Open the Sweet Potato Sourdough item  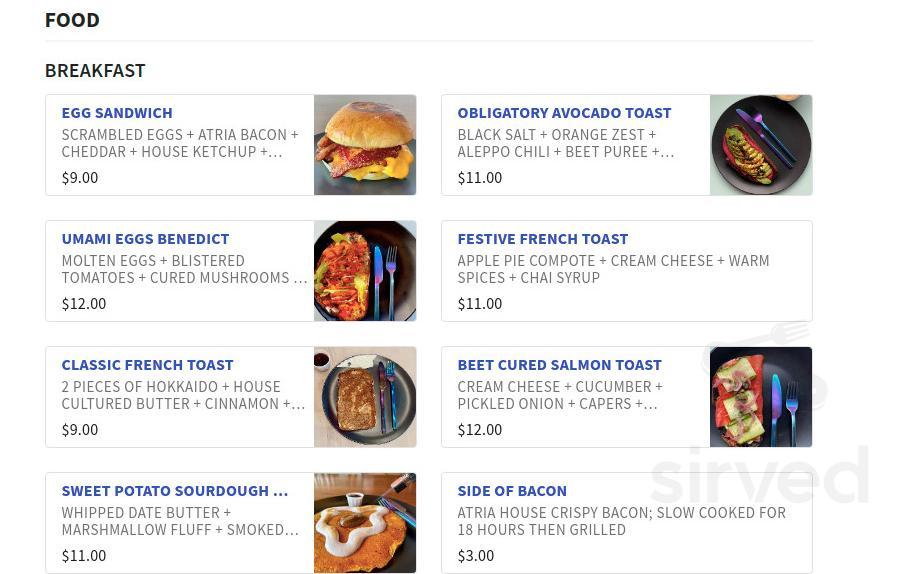coord(174,491)
